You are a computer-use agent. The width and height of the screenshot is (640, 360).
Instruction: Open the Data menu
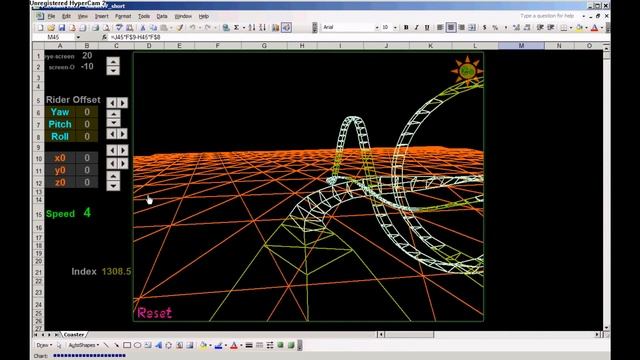162,16
